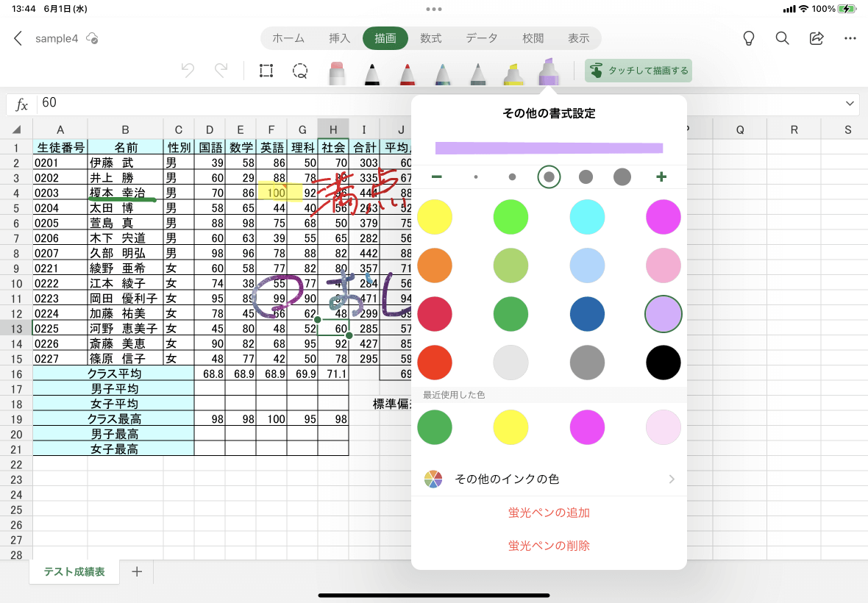Choose the yellow color swatch
This screenshot has height=603, width=868.
[435, 217]
